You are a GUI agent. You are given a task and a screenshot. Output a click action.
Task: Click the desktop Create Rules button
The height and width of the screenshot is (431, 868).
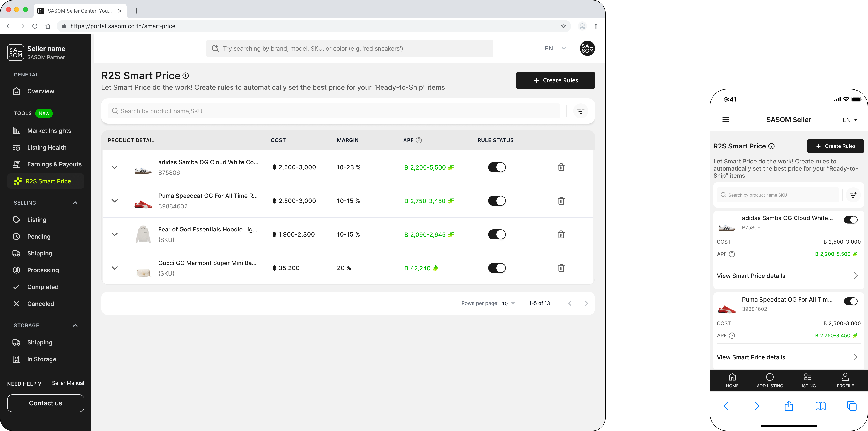(555, 80)
